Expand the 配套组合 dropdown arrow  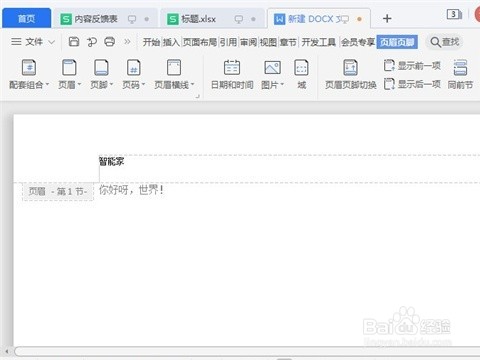coord(47,84)
